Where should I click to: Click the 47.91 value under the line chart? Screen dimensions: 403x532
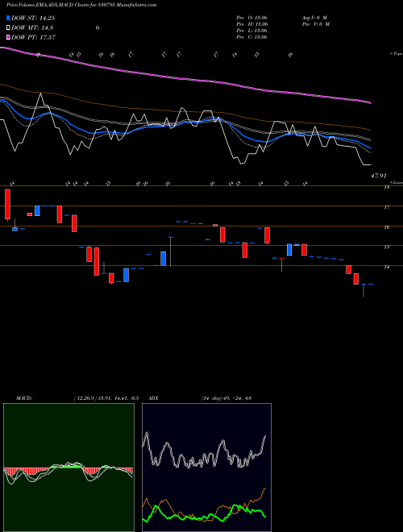378,176
